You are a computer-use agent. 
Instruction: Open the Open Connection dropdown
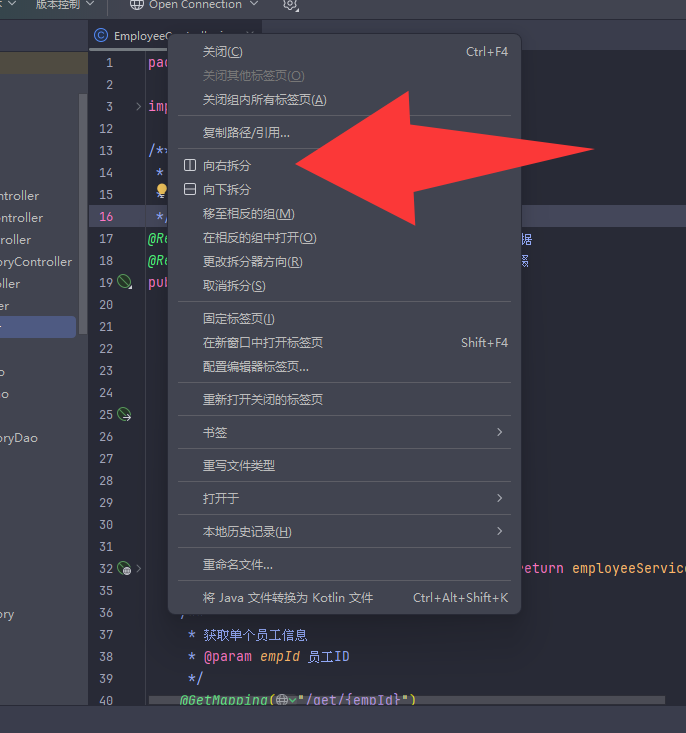pyautogui.click(x=194, y=5)
